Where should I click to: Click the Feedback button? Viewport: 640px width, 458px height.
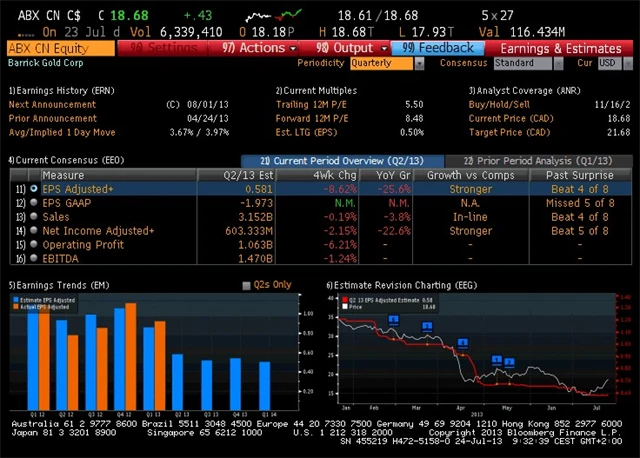(438, 48)
